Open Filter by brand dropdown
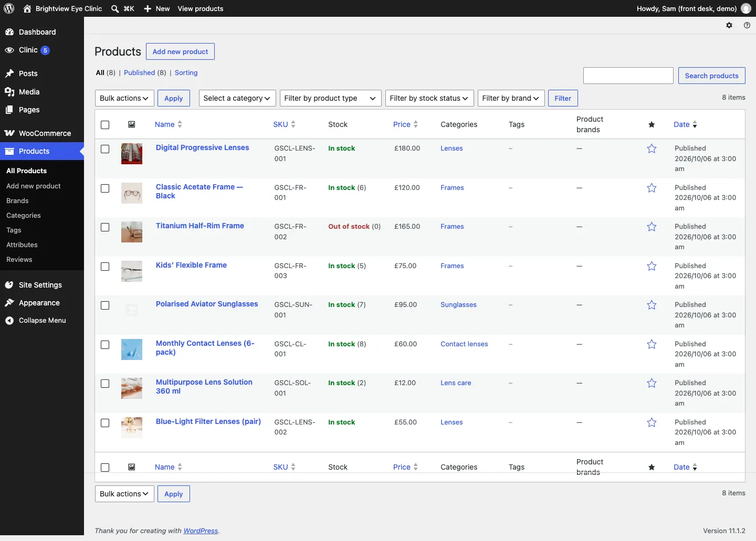The width and height of the screenshot is (756, 541). [511, 98]
